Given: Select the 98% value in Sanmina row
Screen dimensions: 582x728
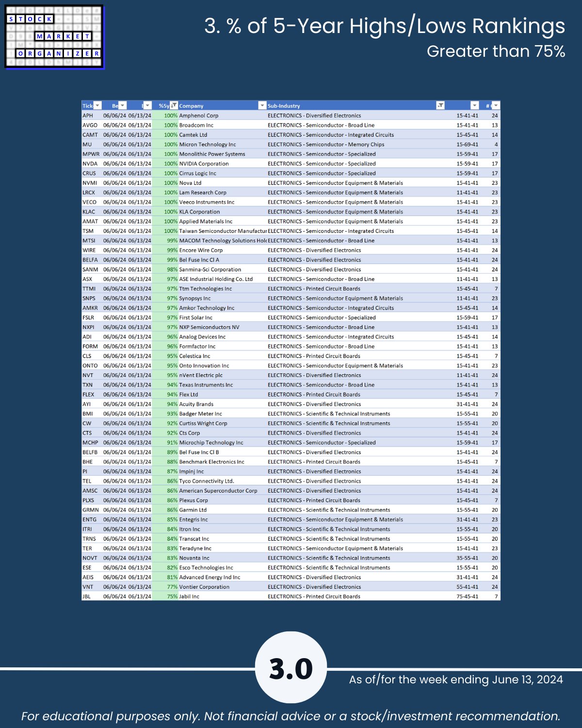Looking at the screenshot, I should coord(172,269).
